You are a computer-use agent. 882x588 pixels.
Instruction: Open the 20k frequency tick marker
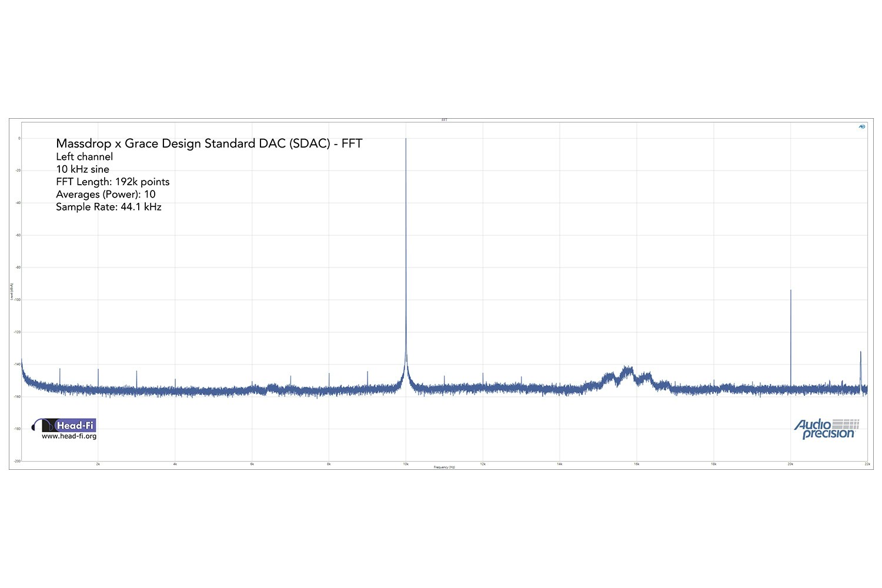click(791, 463)
